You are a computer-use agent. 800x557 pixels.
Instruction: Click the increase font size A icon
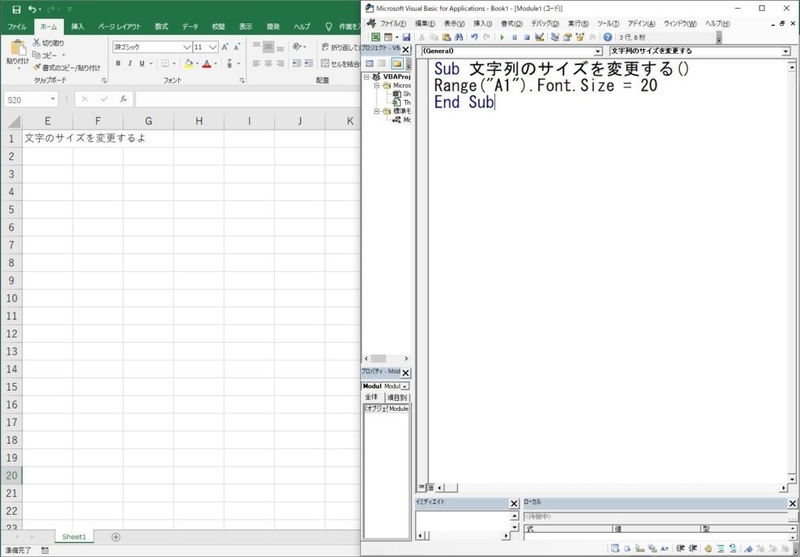click(225, 47)
